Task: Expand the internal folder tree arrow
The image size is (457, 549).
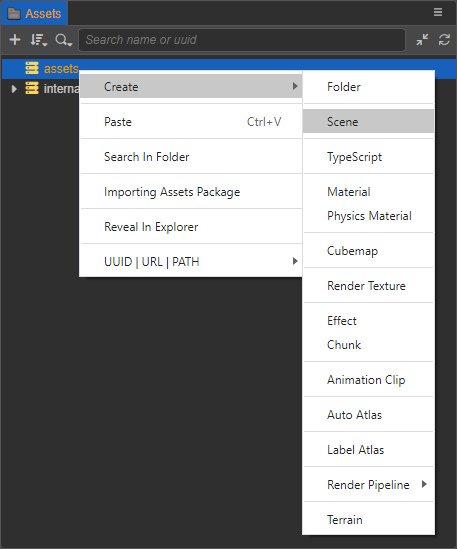Action: pyautogui.click(x=14, y=89)
